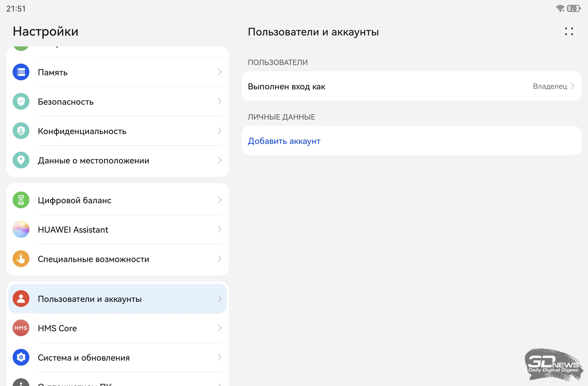Open Данные о местоположении settings

(x=93, y=160)
